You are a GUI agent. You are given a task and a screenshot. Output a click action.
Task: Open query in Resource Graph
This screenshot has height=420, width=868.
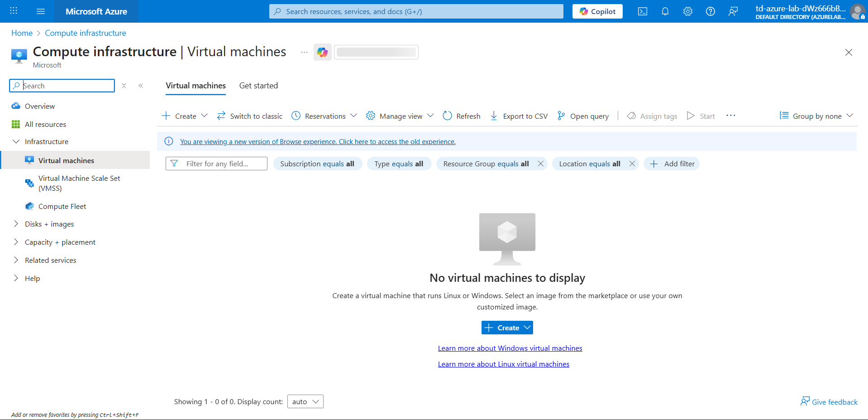(583, 116)
